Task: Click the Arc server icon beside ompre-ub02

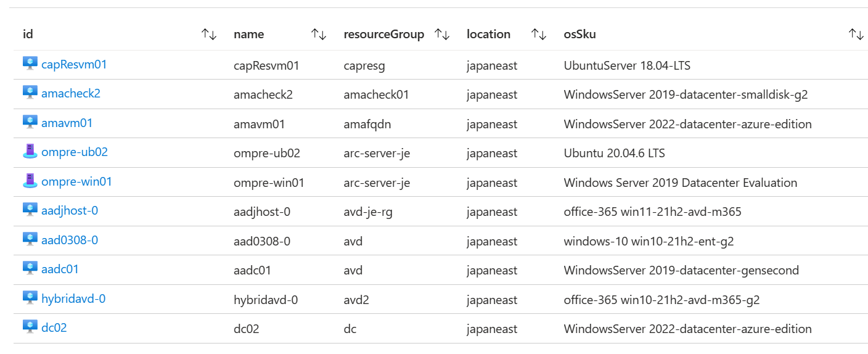Action: [30, 152]
